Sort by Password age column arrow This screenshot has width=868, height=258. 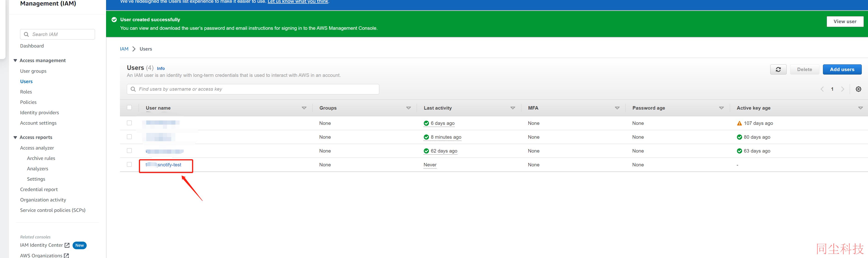(x=721, y=108)
